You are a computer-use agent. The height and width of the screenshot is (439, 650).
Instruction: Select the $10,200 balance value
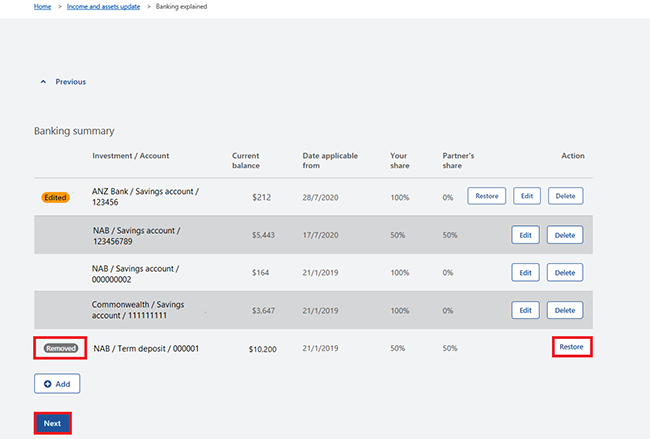point(262,349)
